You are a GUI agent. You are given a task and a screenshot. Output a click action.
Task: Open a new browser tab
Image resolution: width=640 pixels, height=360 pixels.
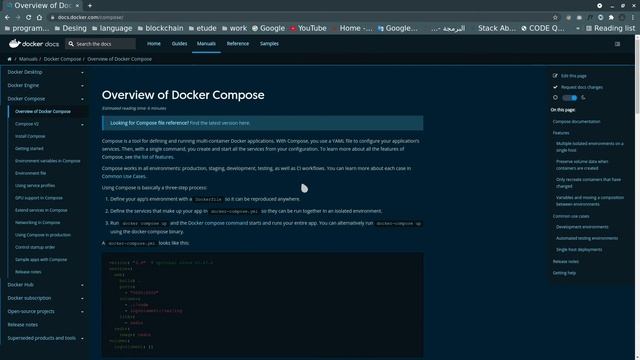(x=90, y=6)
